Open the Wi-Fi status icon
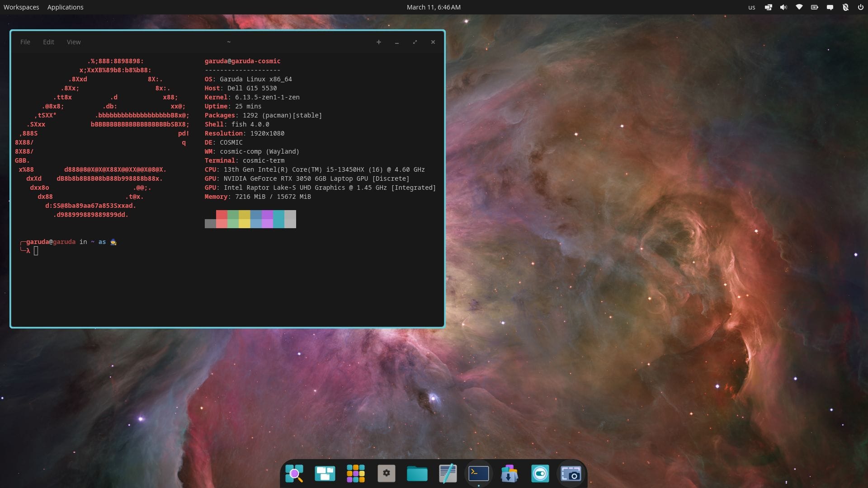 [x=799, y=7]
